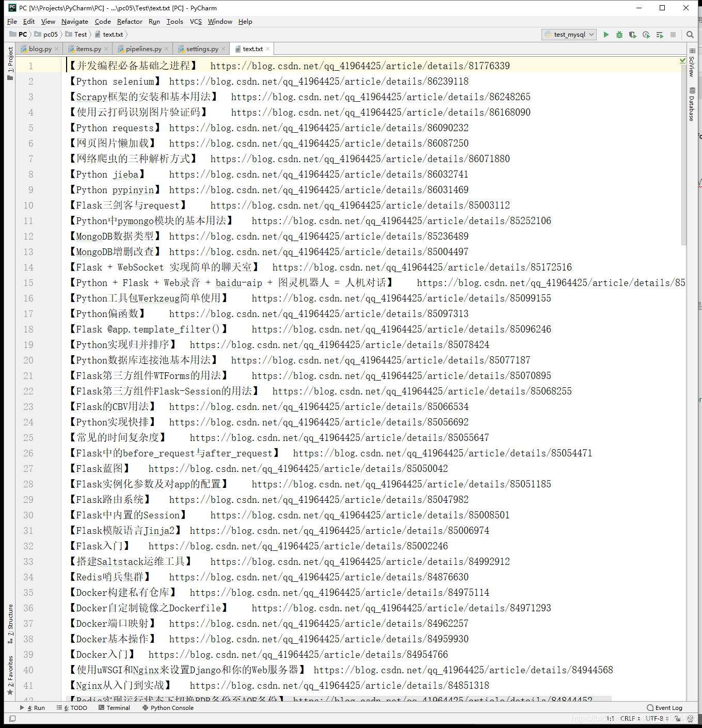Open the Code menu

tap(103, 22)
